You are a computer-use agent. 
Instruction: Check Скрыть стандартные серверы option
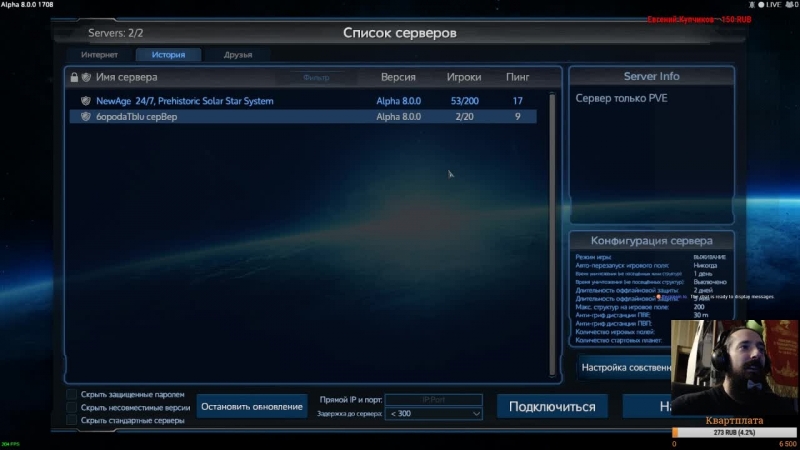point(71,420)
